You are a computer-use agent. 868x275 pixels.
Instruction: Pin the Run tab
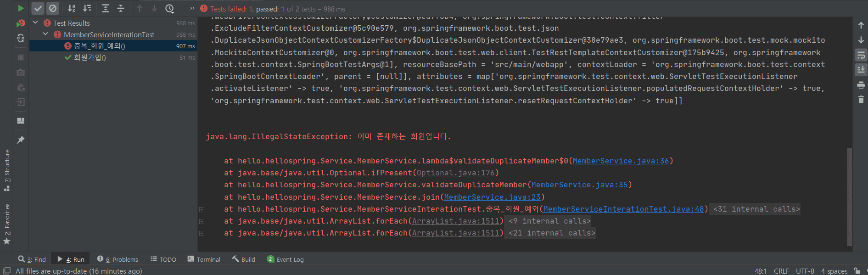(x=21, y=140)
